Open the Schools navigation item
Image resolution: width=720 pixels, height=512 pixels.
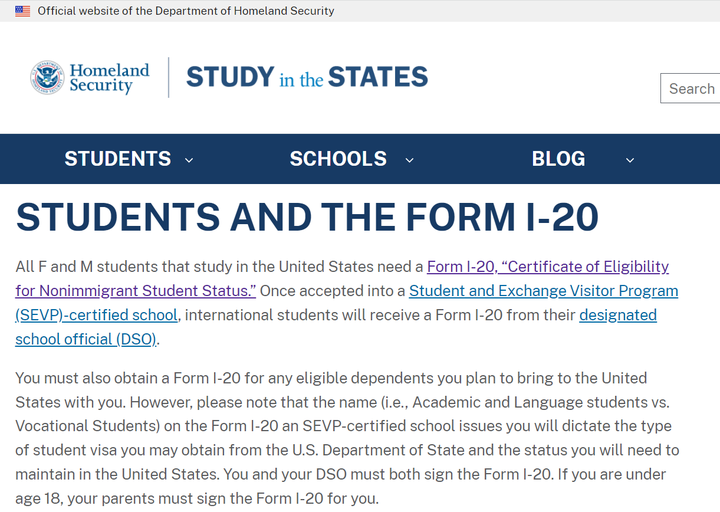(x=338, y=159)
